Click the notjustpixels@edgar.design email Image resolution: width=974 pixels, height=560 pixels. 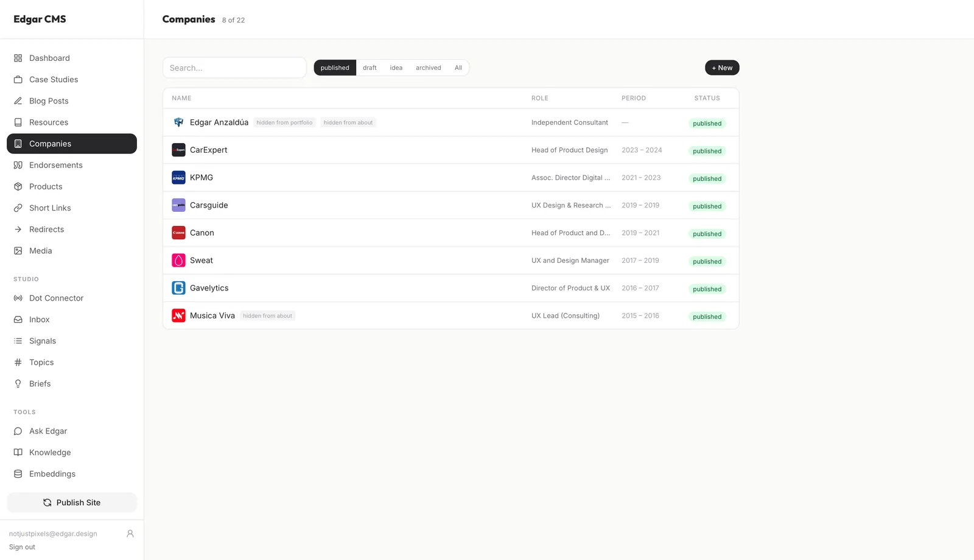[x=53, y=534]
